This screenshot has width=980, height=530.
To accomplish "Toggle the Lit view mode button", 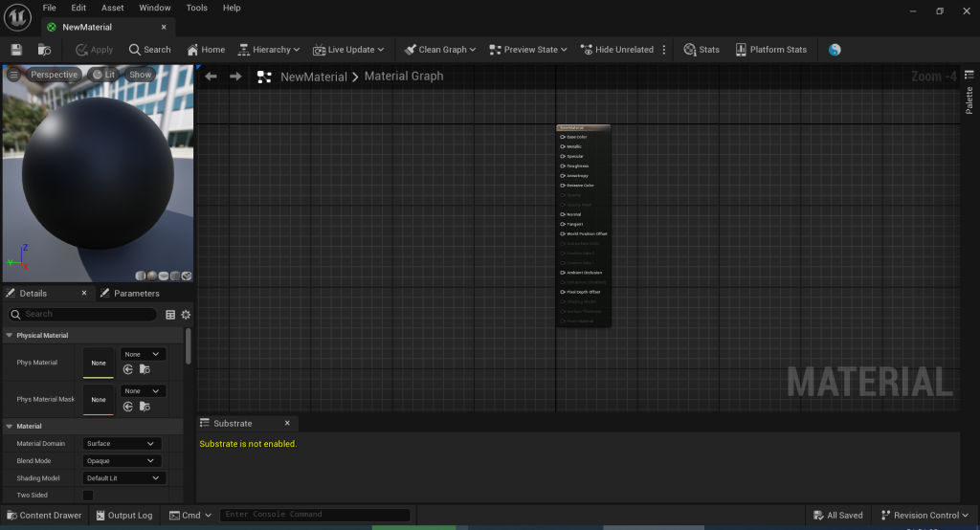I will [103, 75].
